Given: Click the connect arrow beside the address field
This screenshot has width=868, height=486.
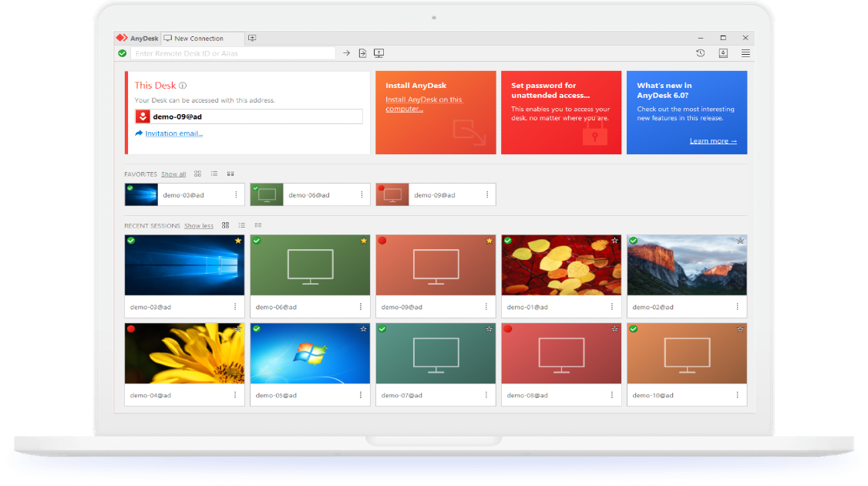Looking at the screenshot, I should (346, 53).
